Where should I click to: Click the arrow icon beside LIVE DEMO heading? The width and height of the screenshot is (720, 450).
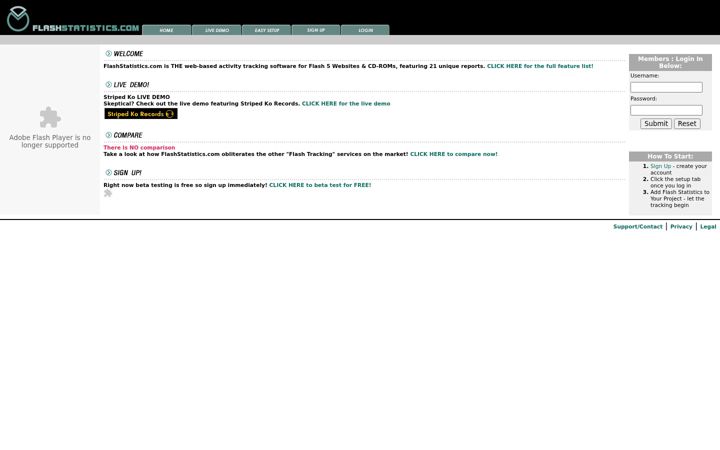click(108, 84)
